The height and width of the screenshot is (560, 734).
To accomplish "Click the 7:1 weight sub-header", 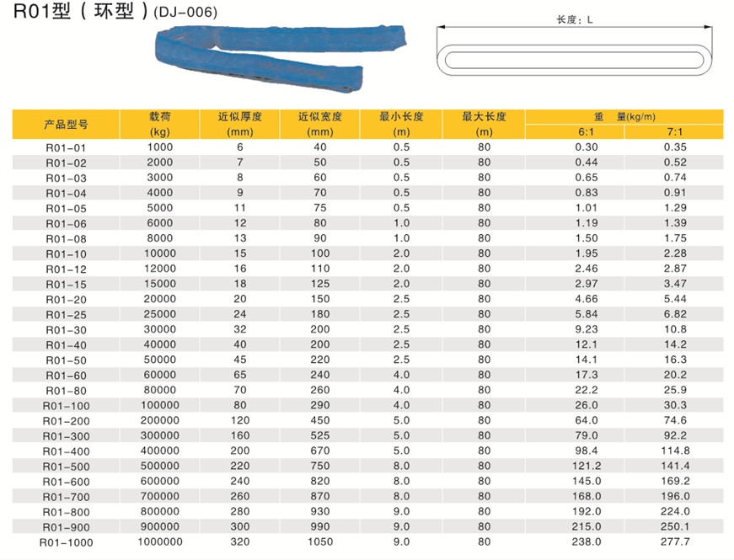I will 675,132.
